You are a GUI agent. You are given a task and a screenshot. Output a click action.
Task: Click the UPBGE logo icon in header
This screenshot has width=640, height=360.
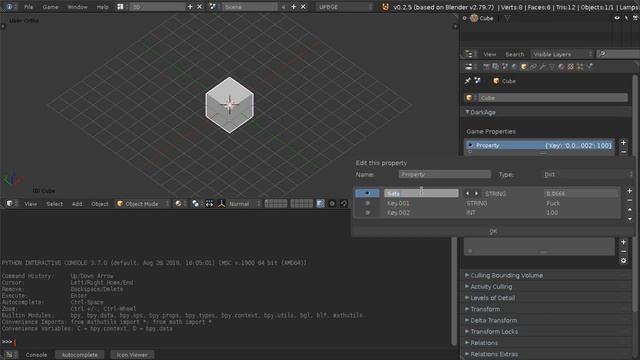coord(385,7)
